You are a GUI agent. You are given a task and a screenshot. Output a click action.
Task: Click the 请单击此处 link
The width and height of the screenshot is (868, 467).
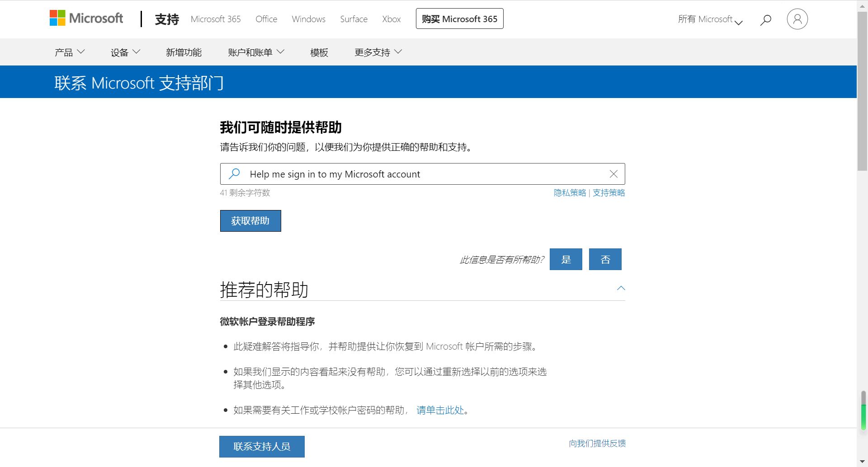(440, 410)
